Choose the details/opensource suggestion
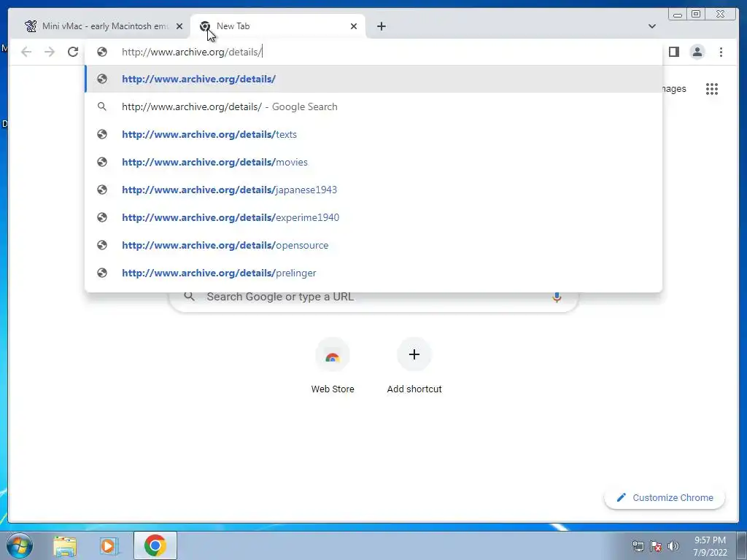This screenshot has height=560, width=747. coord(374,245)
